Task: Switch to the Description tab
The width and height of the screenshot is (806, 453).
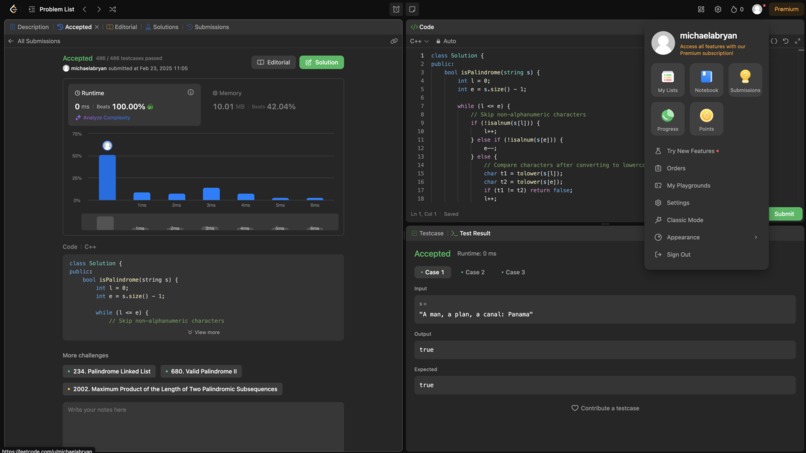Action: [x=29, y=27]
